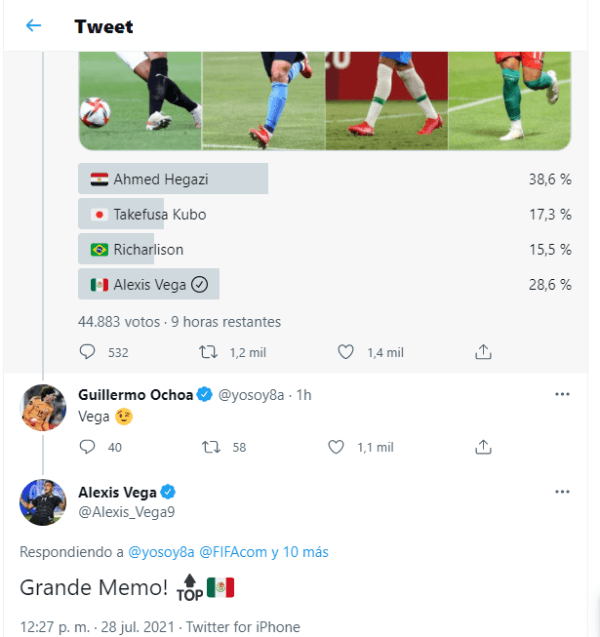This screenshot has height=637, width=600.
Task: Open more options on Ochoa's tweet
Action: 562,395
